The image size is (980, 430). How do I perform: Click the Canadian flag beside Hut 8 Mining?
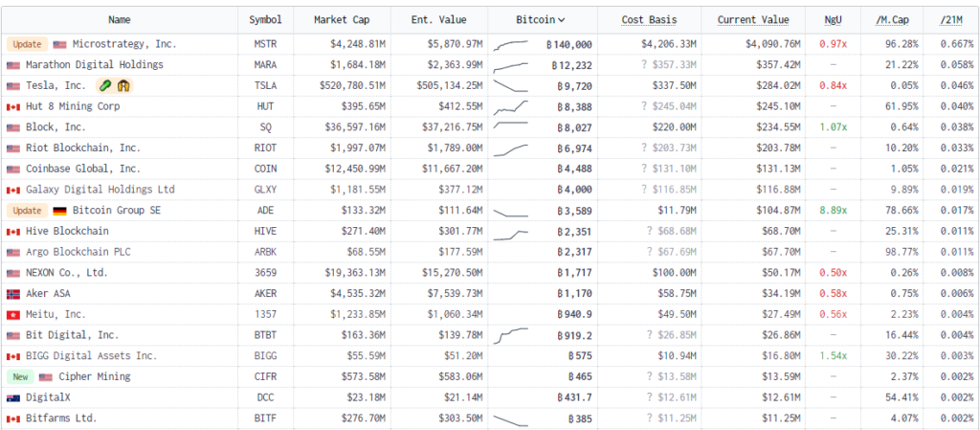12,107
